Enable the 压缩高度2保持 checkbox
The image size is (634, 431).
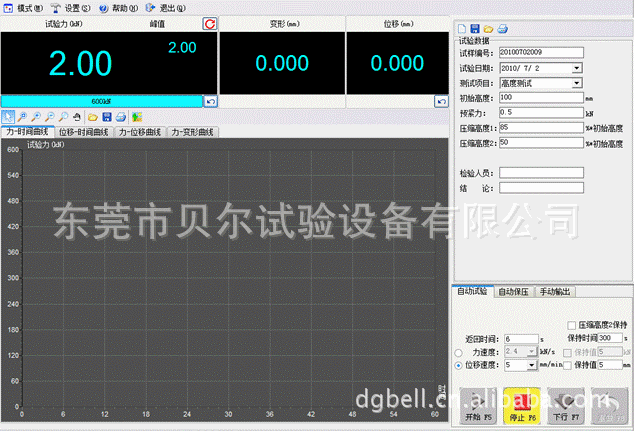point(571,325)
